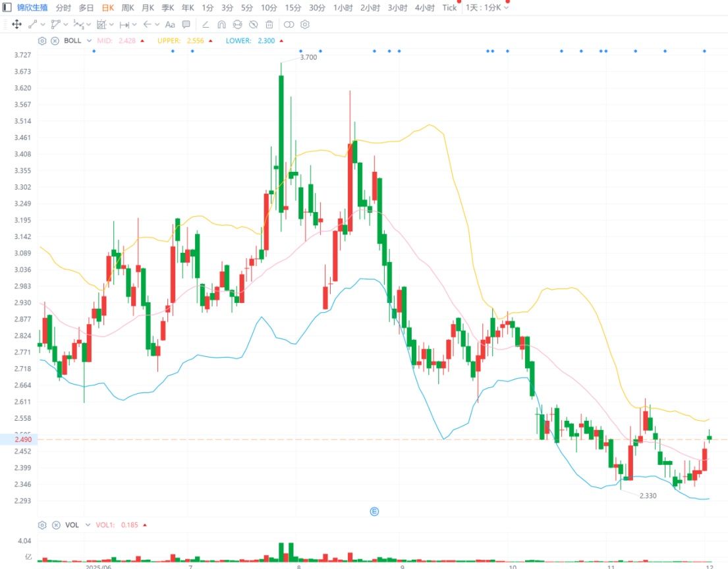Open chart settings hexagon gear icon

(x=304, y=24)
